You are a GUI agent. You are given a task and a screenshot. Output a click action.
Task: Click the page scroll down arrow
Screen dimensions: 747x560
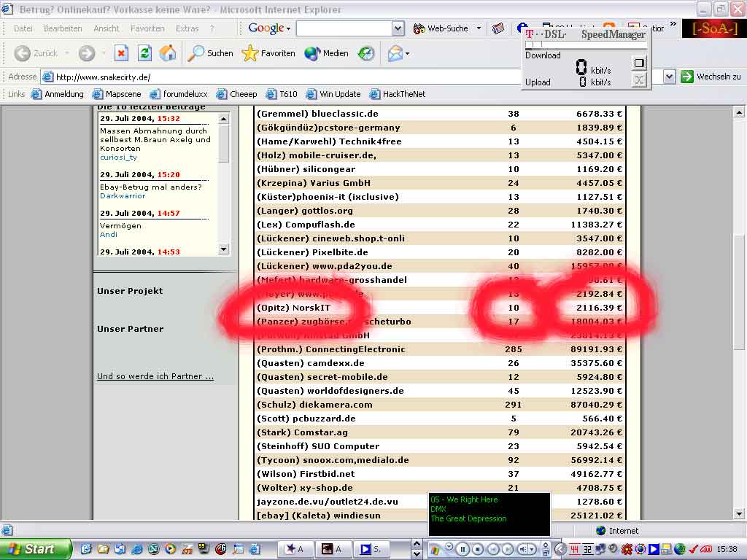[739, 514]
